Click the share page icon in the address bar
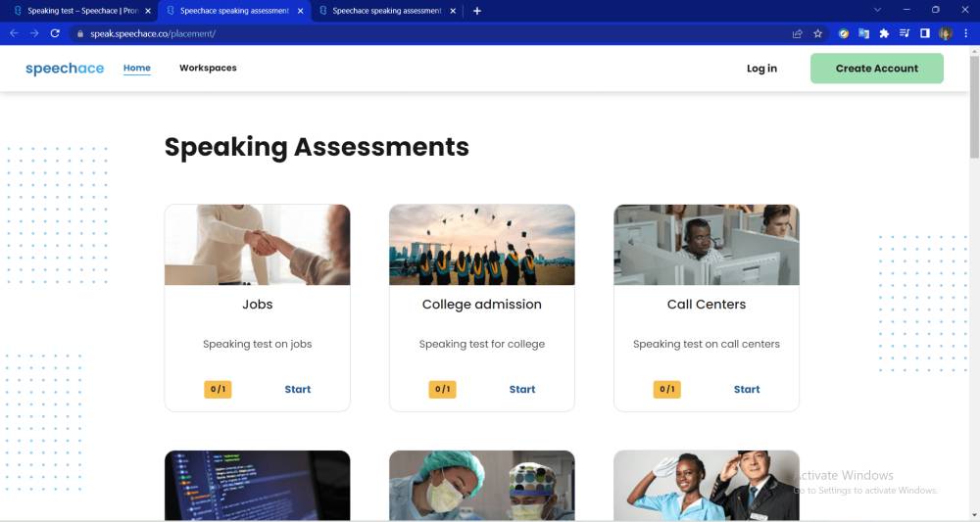This screenshot has width=980, height=522. coord(798,33)
